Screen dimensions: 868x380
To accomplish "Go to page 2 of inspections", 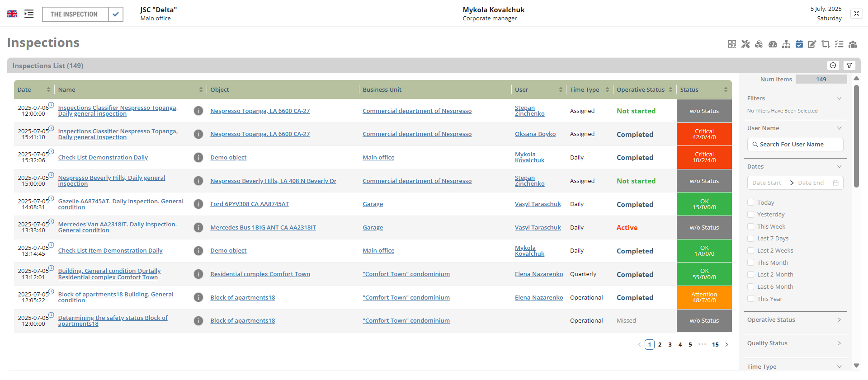I will coord(660,345).
